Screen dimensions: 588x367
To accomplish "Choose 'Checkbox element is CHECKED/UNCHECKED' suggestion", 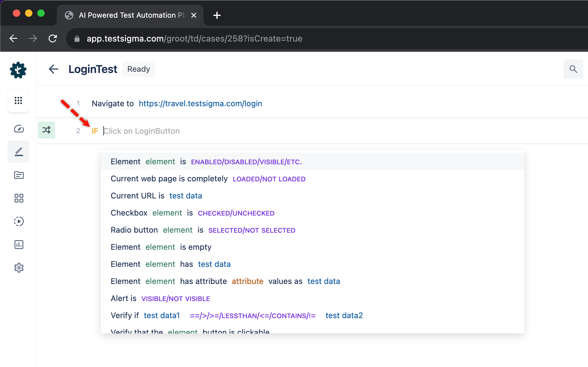I will [x=312, y=213].
